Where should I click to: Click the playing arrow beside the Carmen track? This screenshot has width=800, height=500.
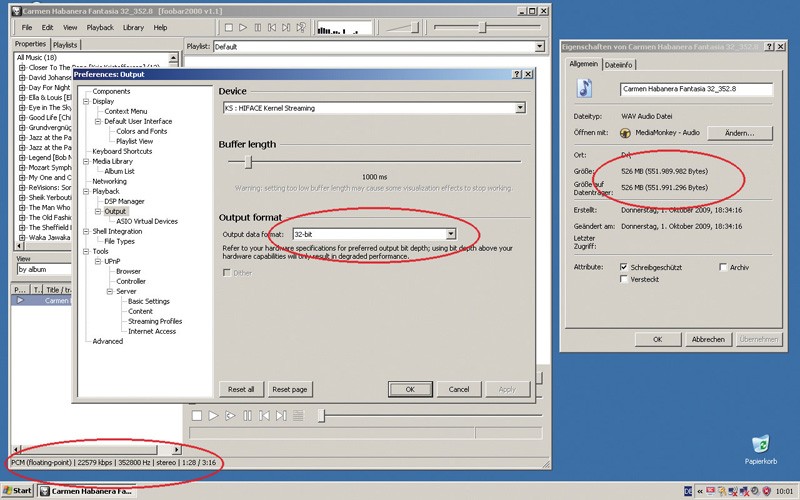20,300
